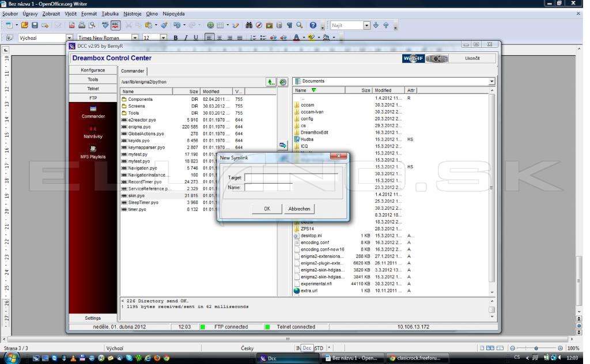Switch to the Telnet section tab
Screen dimensions: 590x364
coord(93,89)
